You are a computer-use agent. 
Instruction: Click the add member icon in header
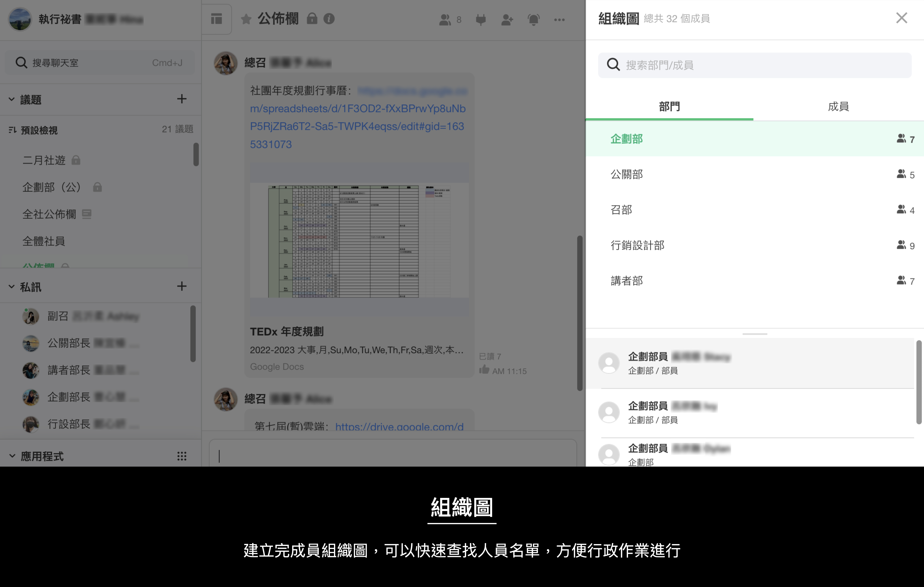coord(507,20)
